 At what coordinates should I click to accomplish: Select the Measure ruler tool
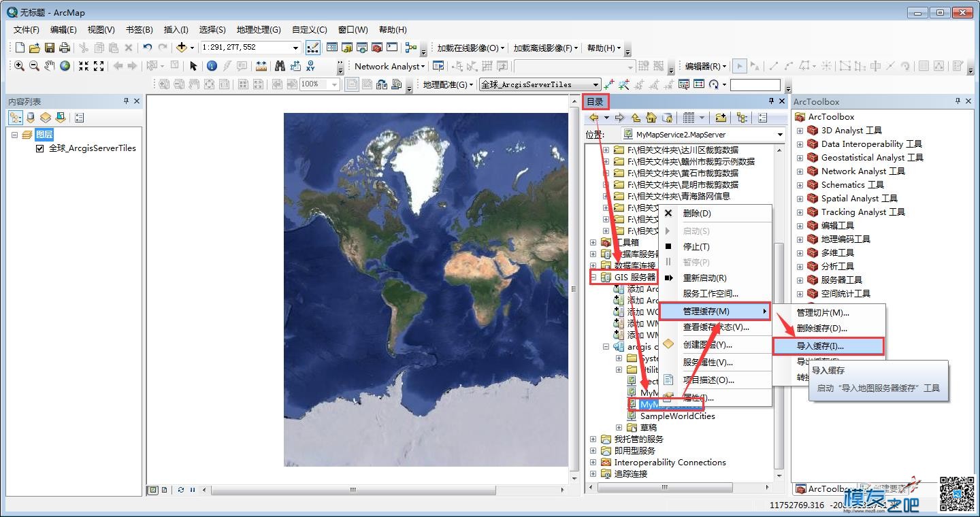point(261,66)
